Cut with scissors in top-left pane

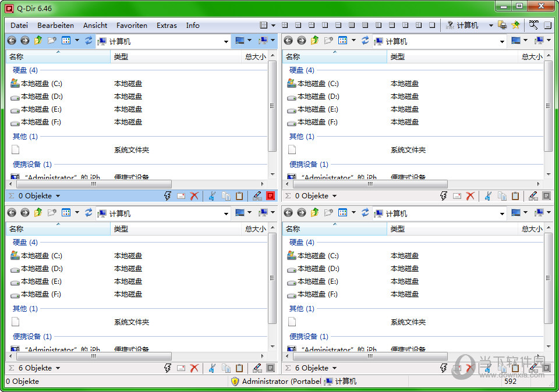coord(212,196)
